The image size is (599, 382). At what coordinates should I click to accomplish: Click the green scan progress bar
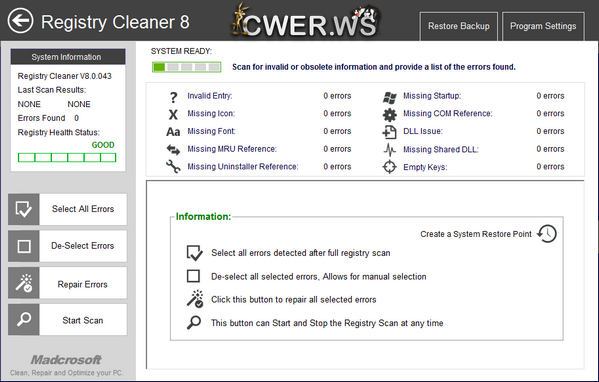[x=186, y=67]
